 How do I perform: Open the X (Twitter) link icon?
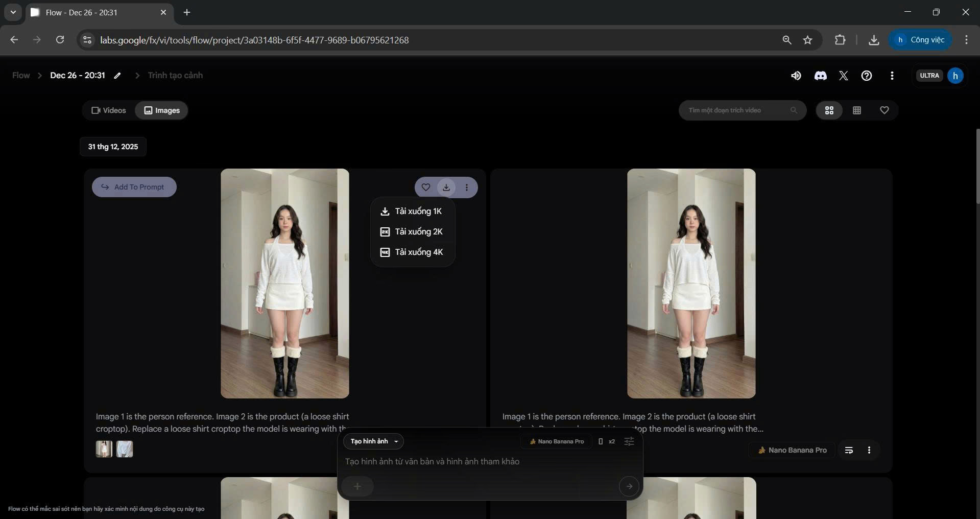[843, 76]
